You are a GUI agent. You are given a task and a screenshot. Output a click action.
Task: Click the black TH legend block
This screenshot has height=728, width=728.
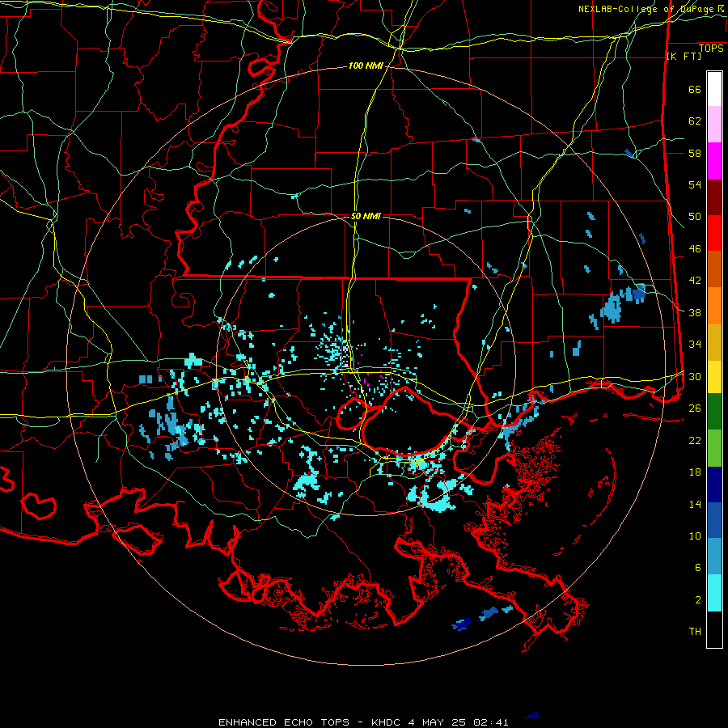point(714,629)
